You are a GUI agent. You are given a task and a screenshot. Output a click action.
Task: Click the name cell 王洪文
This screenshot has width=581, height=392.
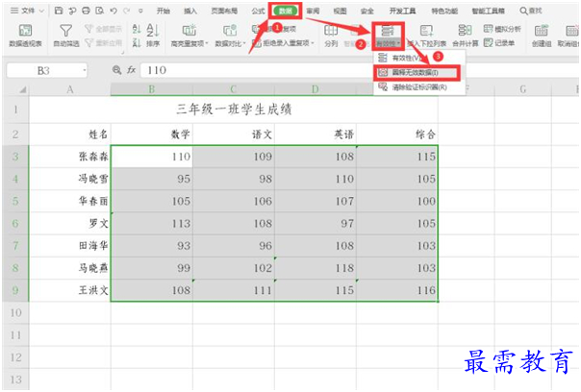tap(69, 290)
